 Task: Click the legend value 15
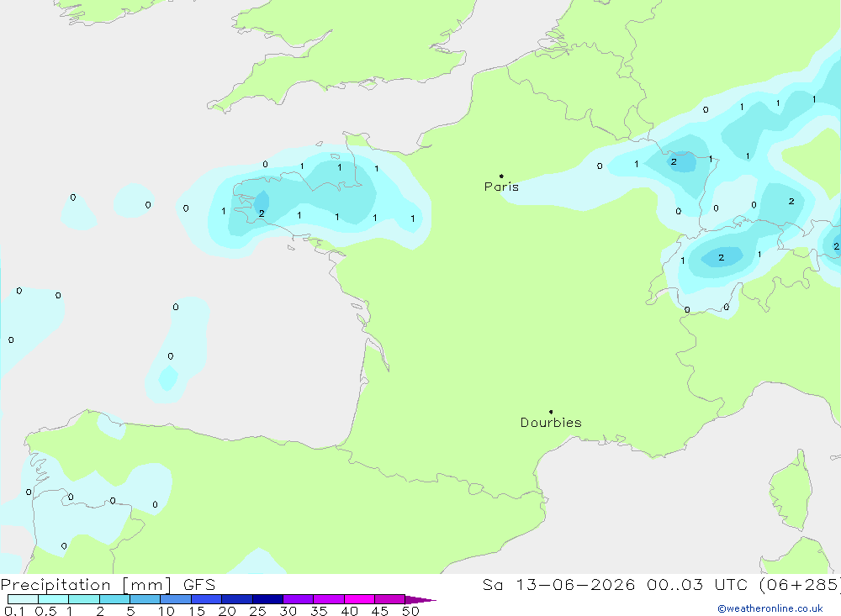click(x=197, y=611)
